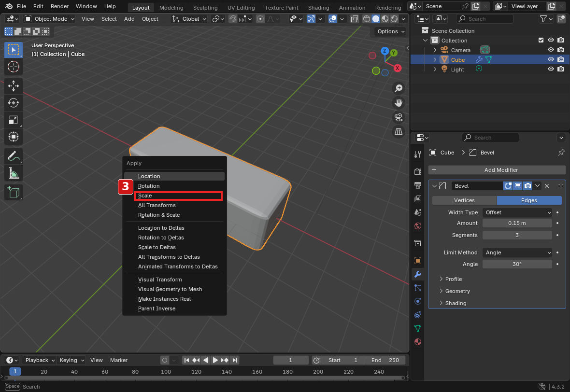Click the viewport pan hand icon
570x392 pixels.
tap(399, 103)
